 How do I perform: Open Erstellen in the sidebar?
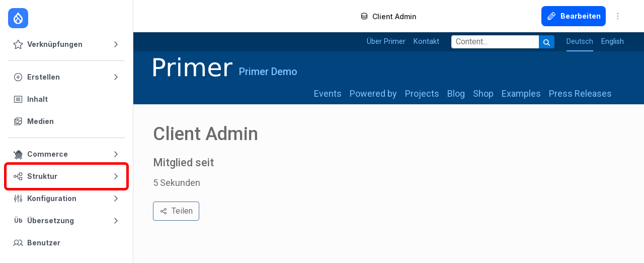[66, 77]
